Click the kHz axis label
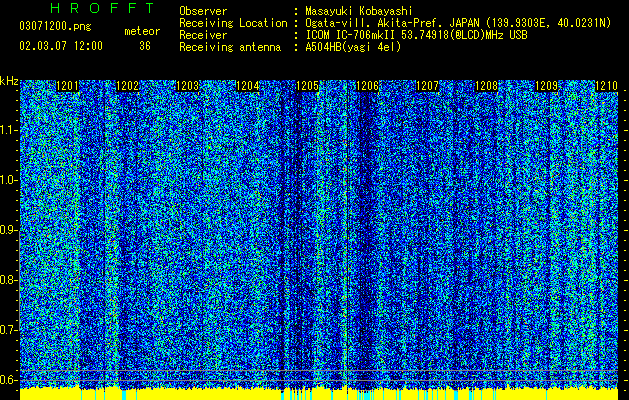This screenshot has width=629, height=400. click(9, 81)
